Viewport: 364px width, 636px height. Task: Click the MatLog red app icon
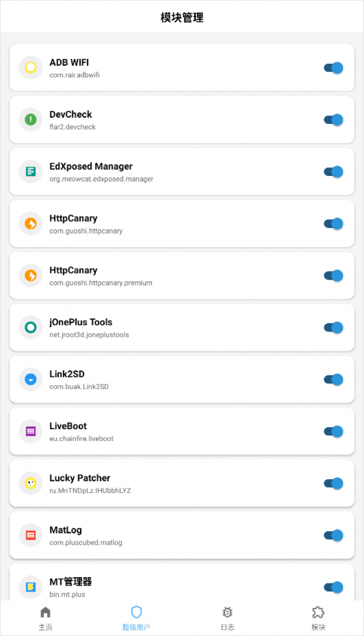31,535
